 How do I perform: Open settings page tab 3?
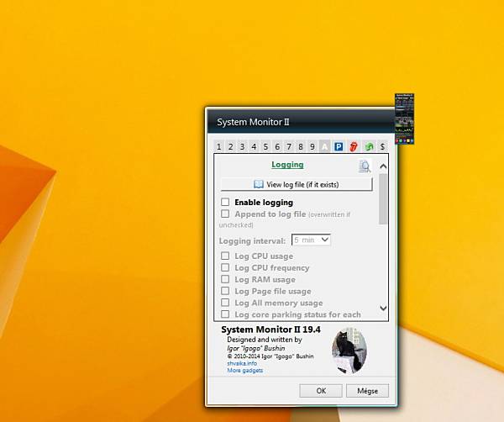click(242, 146)
